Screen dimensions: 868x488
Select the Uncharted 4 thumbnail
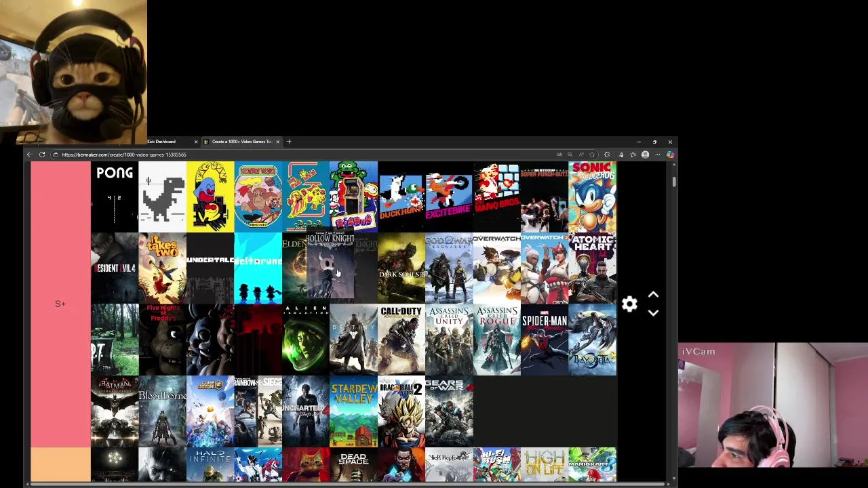(306, 411)
